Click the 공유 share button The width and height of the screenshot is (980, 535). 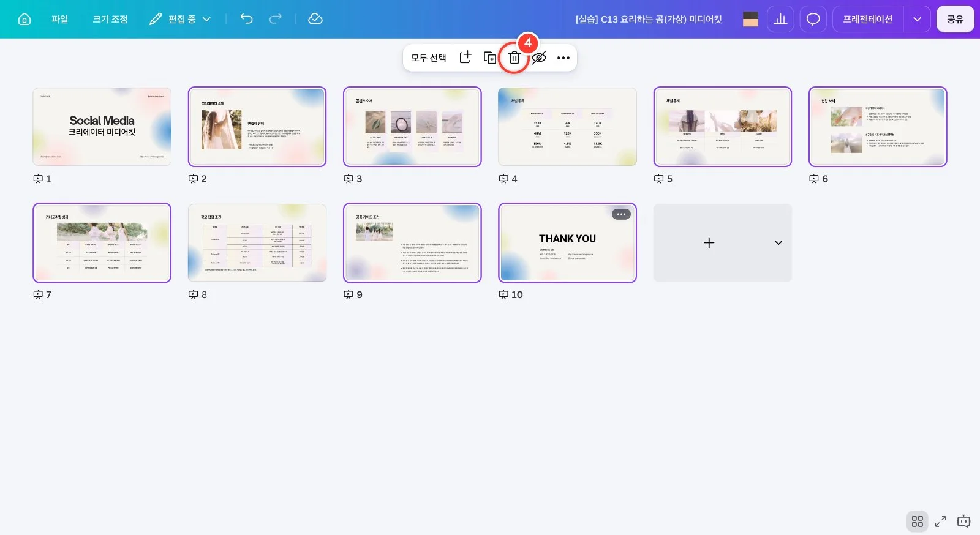[955, 19]
